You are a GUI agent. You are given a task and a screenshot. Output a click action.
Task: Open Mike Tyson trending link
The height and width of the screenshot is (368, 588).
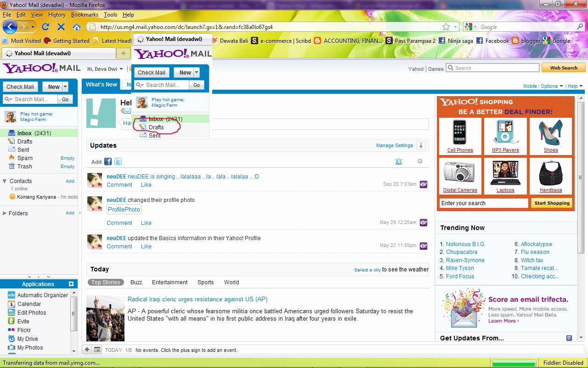point(460,268)
